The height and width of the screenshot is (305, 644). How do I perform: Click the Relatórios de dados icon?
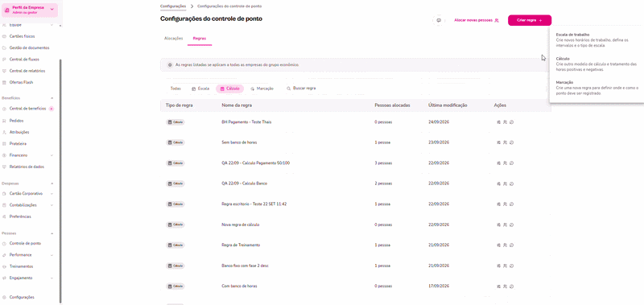click(4, 167)
